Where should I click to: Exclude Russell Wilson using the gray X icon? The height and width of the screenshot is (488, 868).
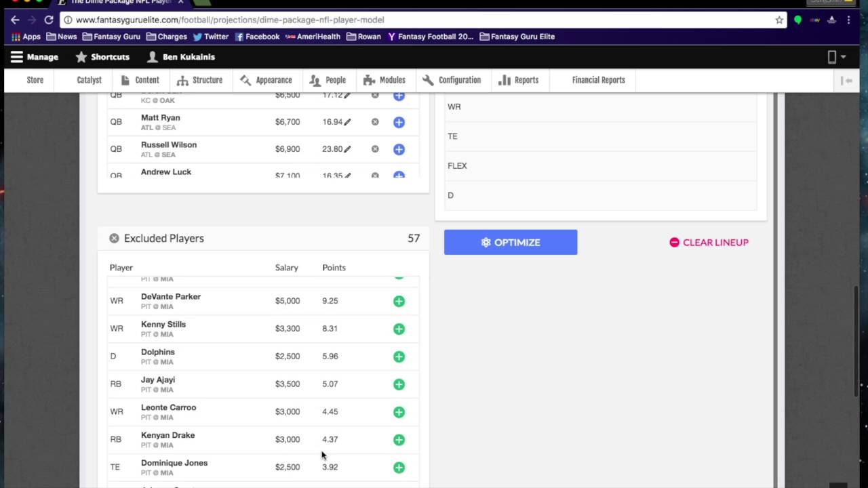point(375,149)
